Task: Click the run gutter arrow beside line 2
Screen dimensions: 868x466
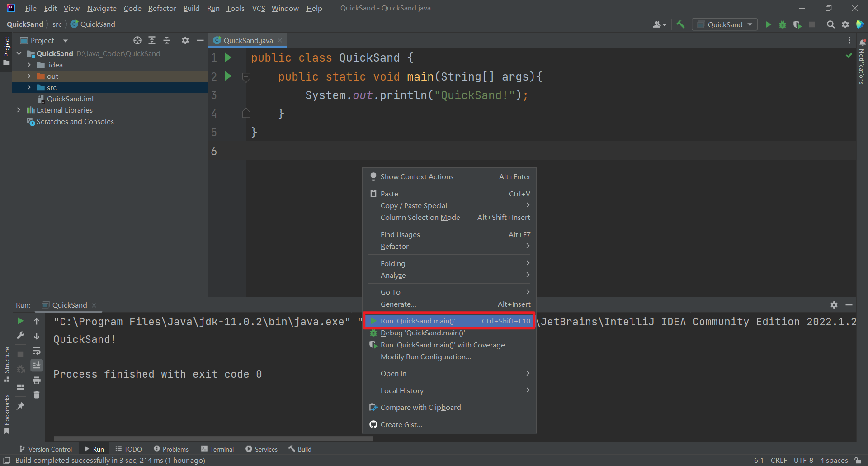Action: tap(228, 76)
